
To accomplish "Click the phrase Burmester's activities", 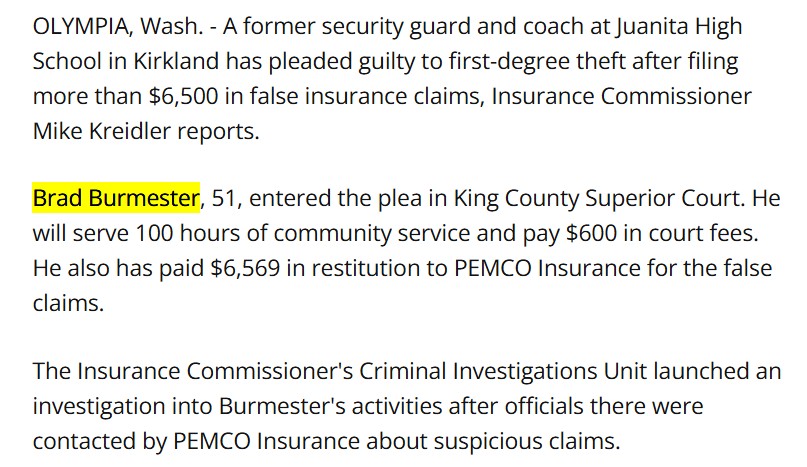I will tap(330, 406).
